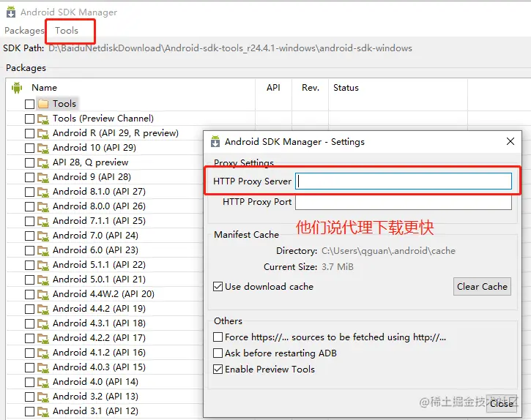This screenshot has height=420, width=531.
Task: Check the Android 8.1.0 (API 27) checkbox
Action: coord(29,192)
